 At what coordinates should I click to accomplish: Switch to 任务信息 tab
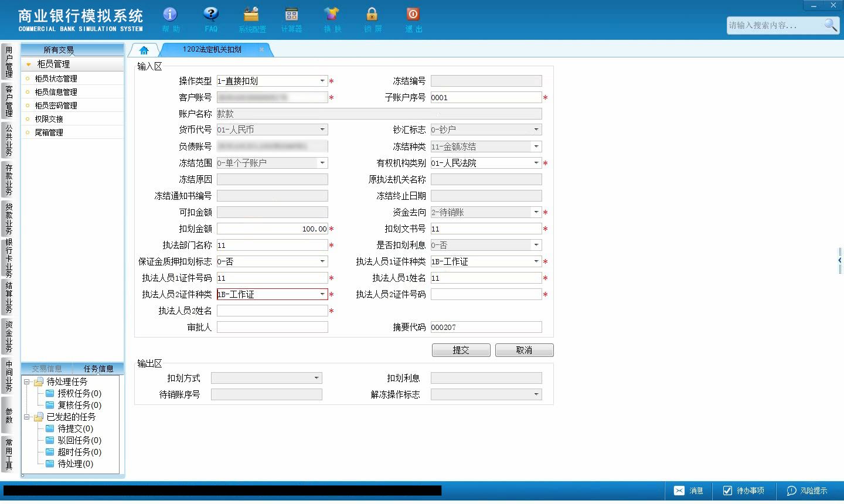(98, 369)
